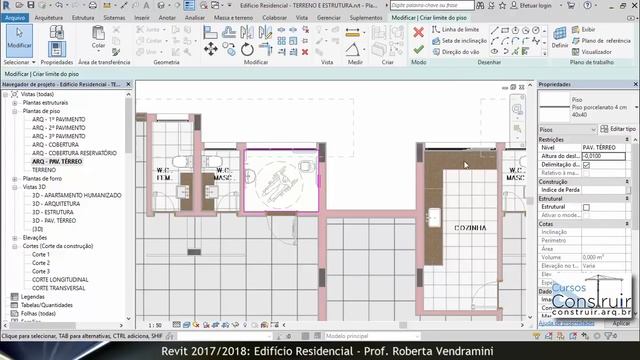This screenshot has height=360, width=640.
Task: Click the Open folder icon in quick access toolbar
Action: (19, 5)
